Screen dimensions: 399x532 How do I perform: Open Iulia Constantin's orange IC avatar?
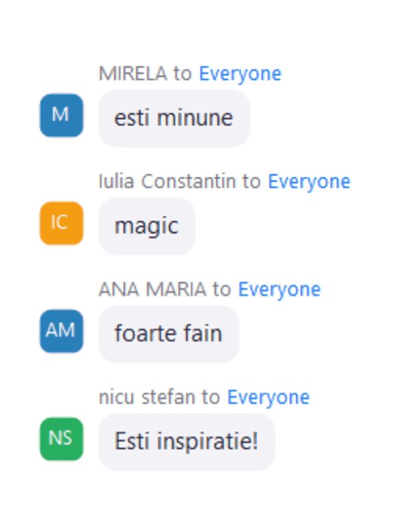[x=61, y=223]
